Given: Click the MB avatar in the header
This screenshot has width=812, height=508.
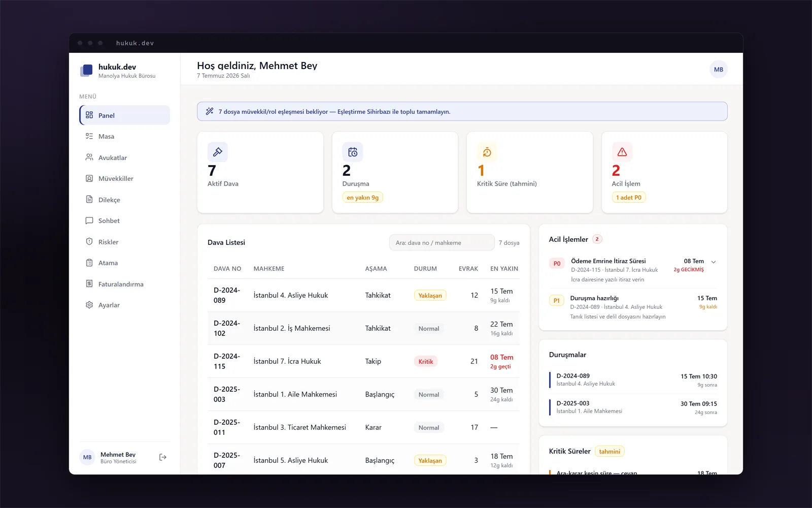Looking at the screenshot, I should coord(719,70).
